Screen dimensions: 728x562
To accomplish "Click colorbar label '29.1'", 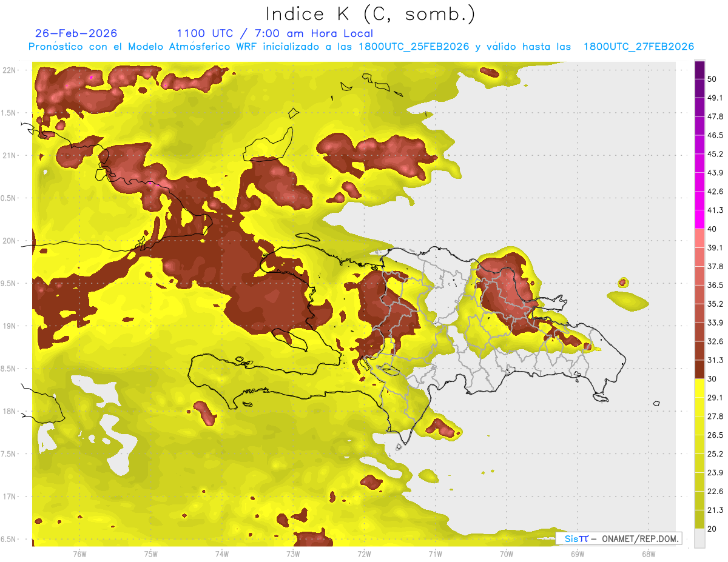I will 715,398.
